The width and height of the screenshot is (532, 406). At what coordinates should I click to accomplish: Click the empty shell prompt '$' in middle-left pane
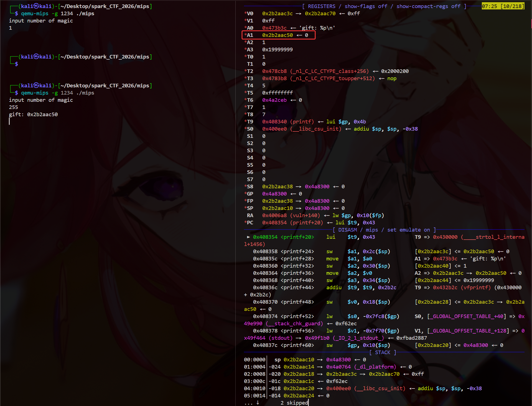click(16, 64)
